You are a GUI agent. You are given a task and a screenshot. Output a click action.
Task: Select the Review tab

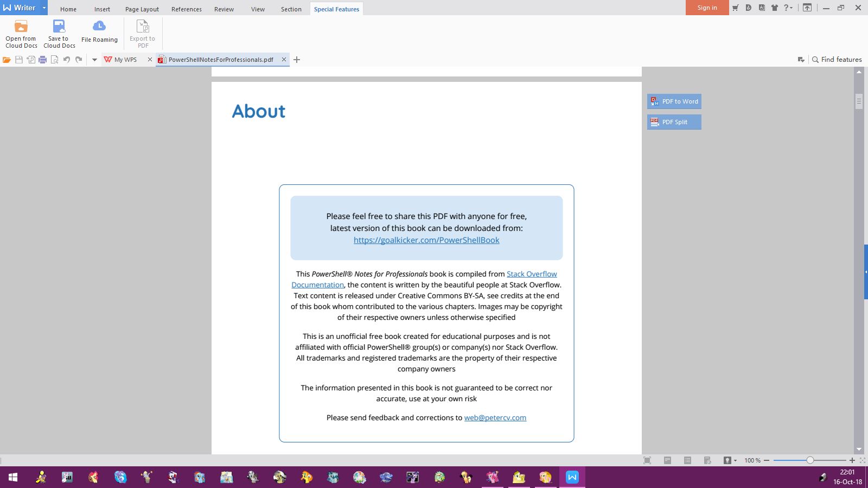(224, 9)
